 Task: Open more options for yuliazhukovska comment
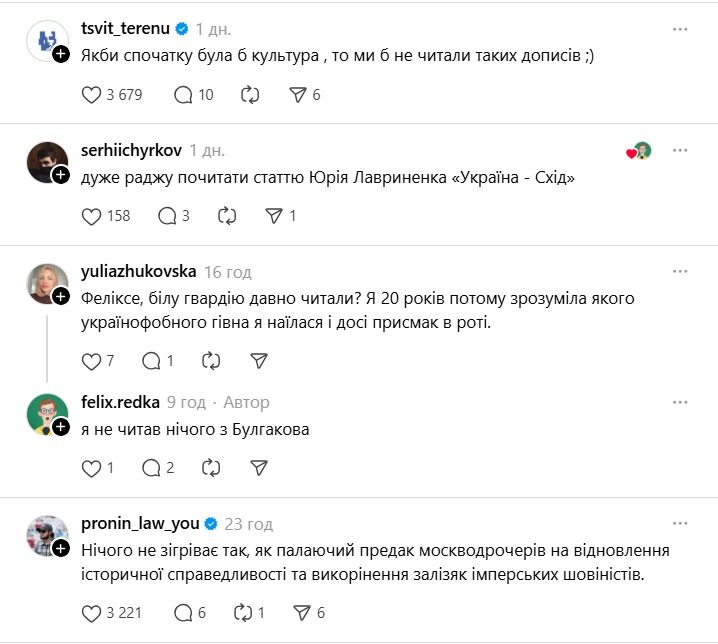[x=680, y=272]
